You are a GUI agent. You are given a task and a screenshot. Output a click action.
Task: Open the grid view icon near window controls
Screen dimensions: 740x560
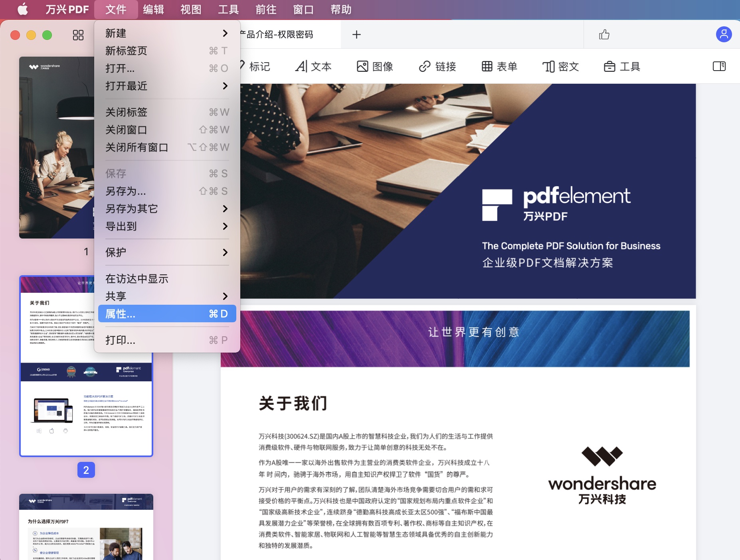pyautogui.click(x=78, y=35)
